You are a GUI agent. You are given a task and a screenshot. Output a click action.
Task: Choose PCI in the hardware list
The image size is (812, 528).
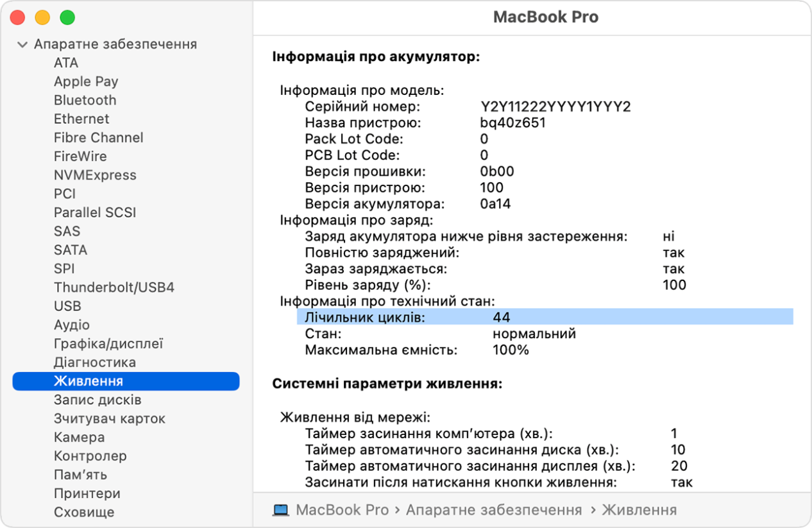pos(65,194)
